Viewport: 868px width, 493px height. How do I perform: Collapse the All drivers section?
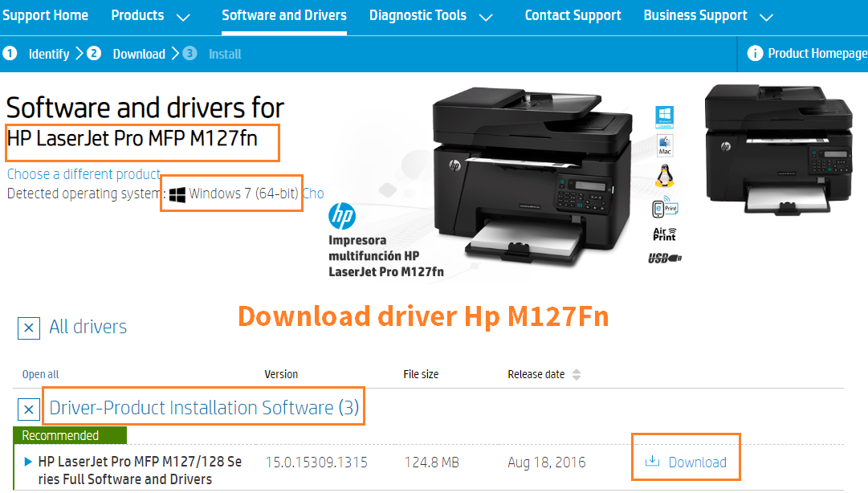click(29, 328)
